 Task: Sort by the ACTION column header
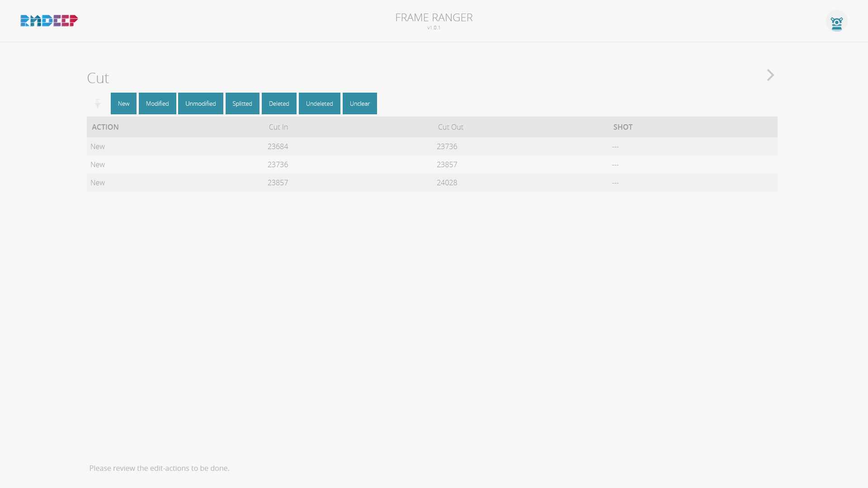105,127
